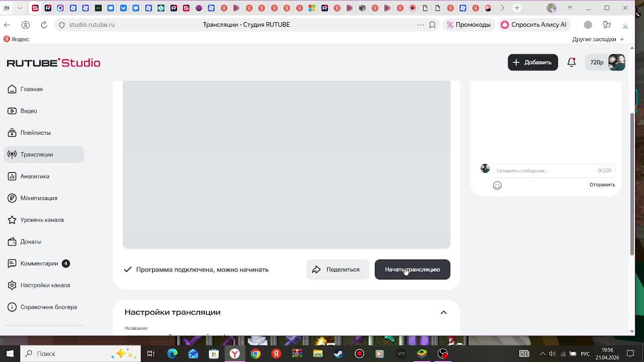Expand the Другие закладки dropdown

tap(598, 39)
